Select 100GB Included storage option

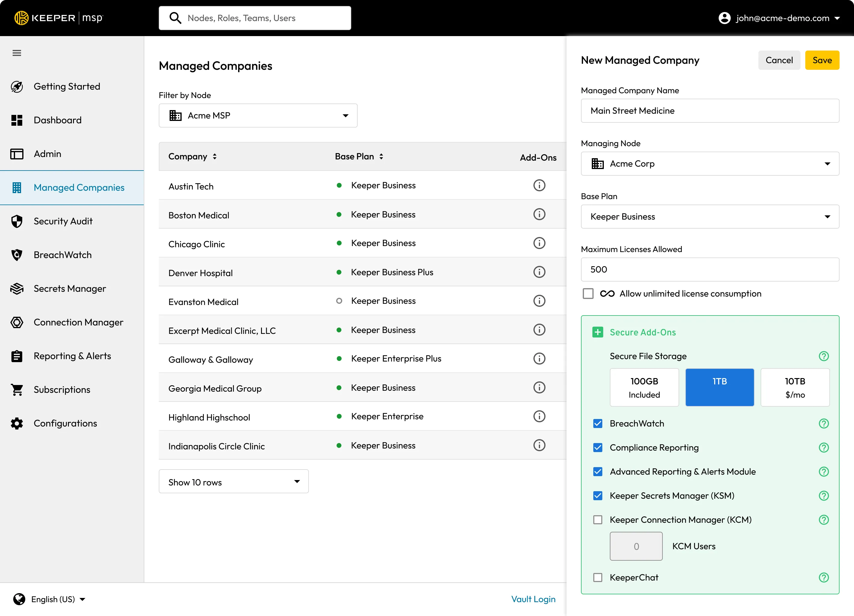[644, 387]
